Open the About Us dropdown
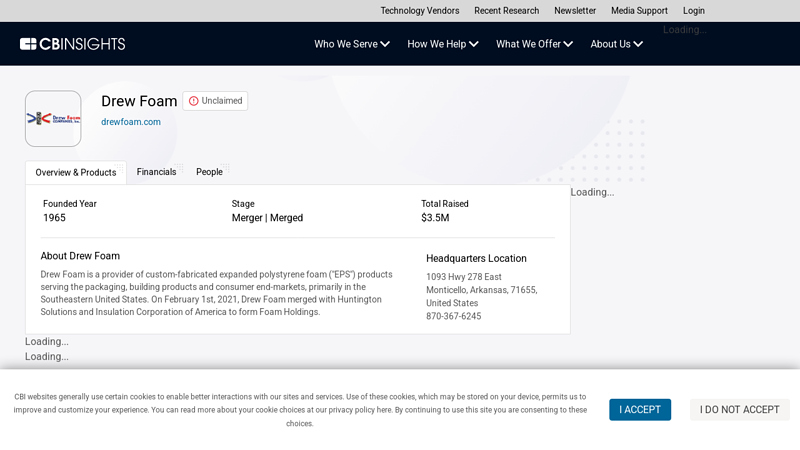800x450 pixels. (x=616, y=44)
